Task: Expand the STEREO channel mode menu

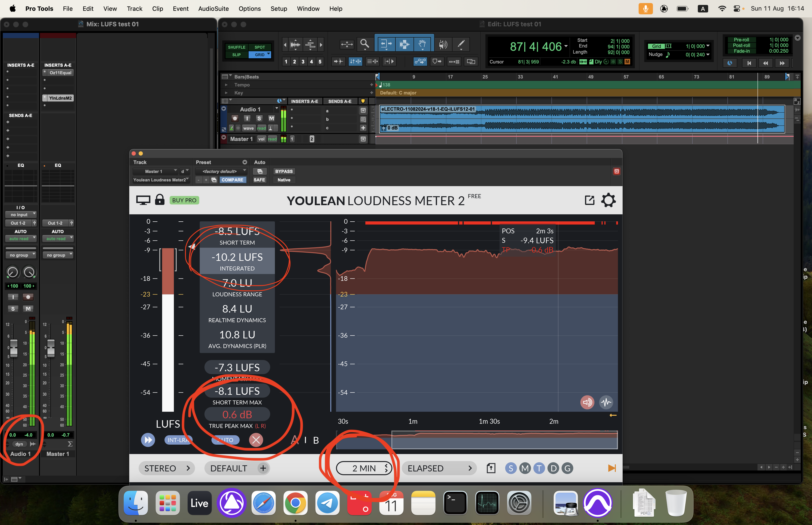Action: 167,468
